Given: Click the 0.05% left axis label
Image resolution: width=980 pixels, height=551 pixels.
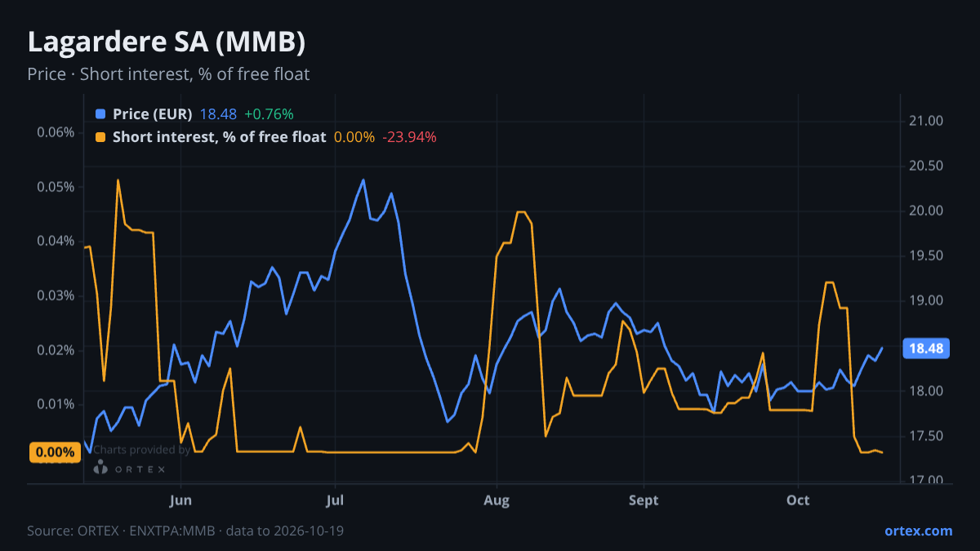Looking at the screenshot, I should [56, 187].
